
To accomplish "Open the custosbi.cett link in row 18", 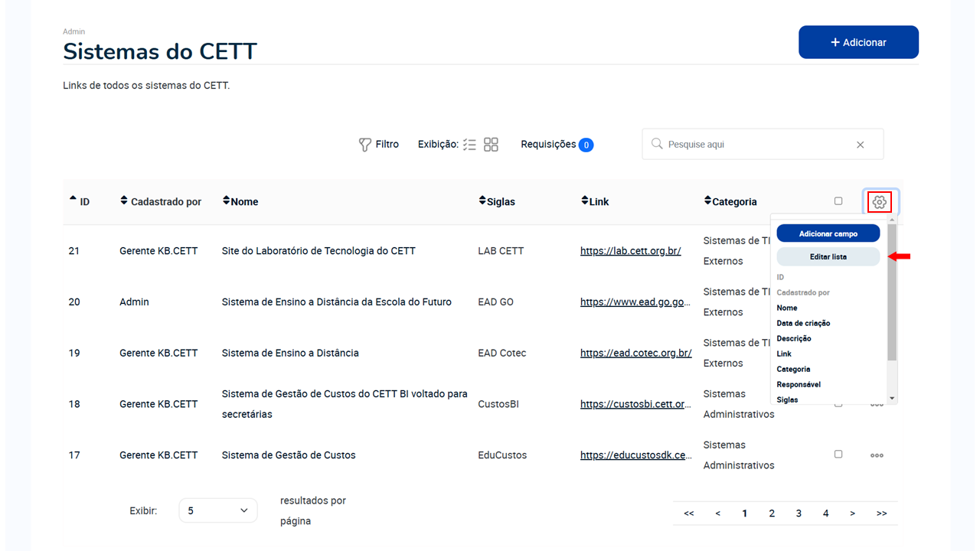I will (x=636, y=404).
